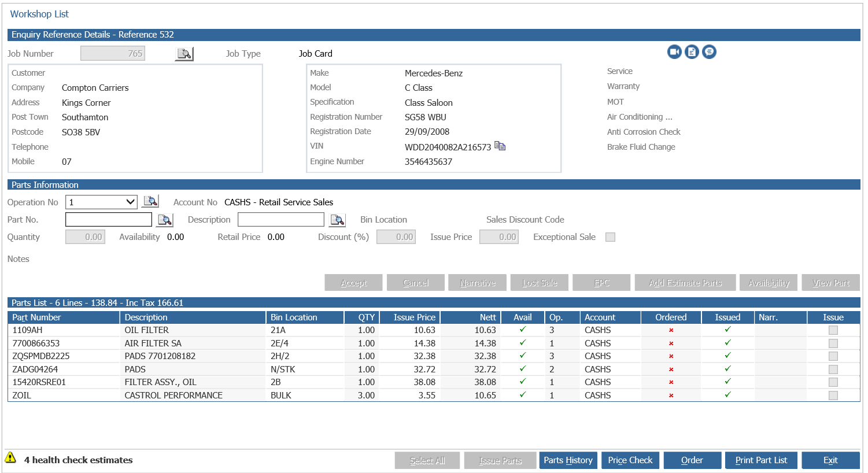Open Parts History
The height and width of the screenshot is (473, 868).
click(568, 460)
